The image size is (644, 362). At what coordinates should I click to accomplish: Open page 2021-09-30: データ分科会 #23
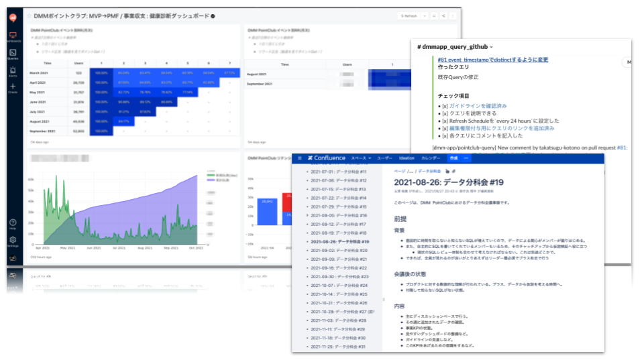[339, 277]
